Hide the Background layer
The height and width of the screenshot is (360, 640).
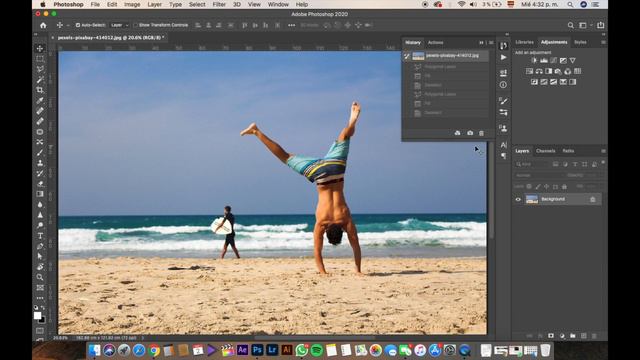[x=518, y=199]
